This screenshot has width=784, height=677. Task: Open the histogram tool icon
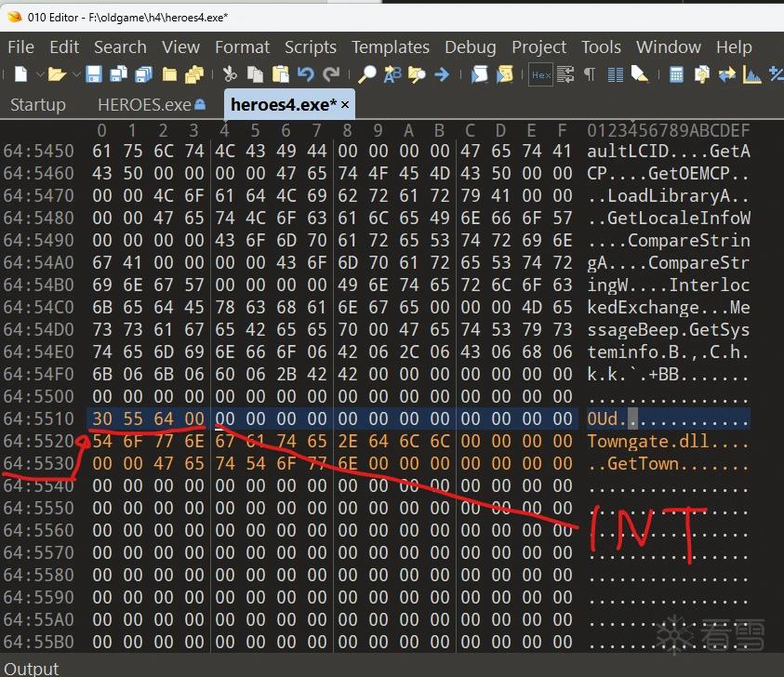tap(751, 74)
